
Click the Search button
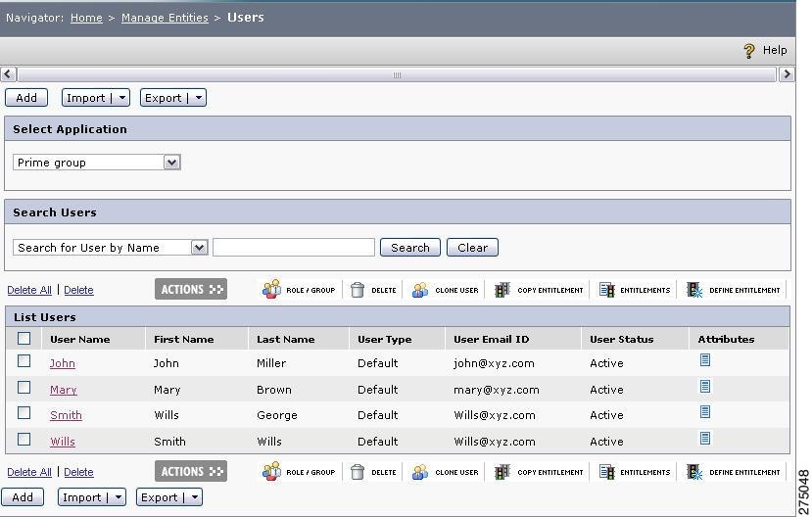tap(410, 248)
